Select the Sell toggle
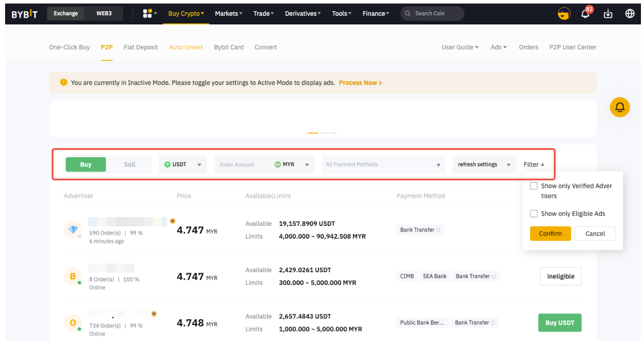 click(x=129, y=164)
